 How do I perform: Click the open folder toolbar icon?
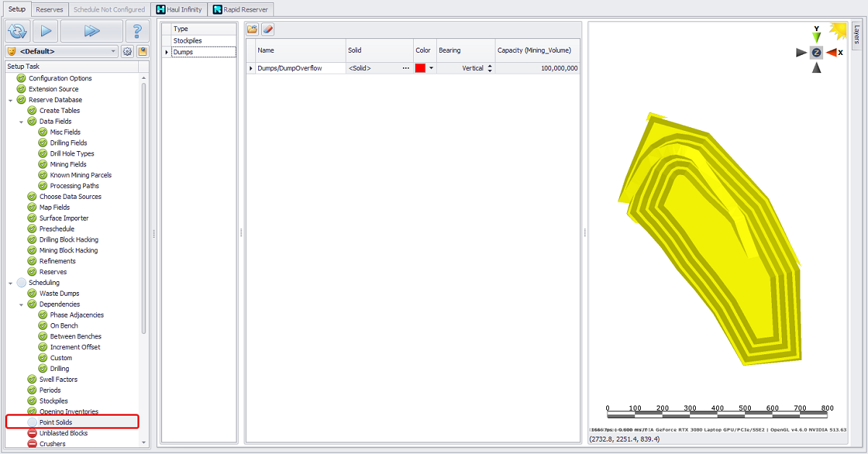[x=252, y=29]
